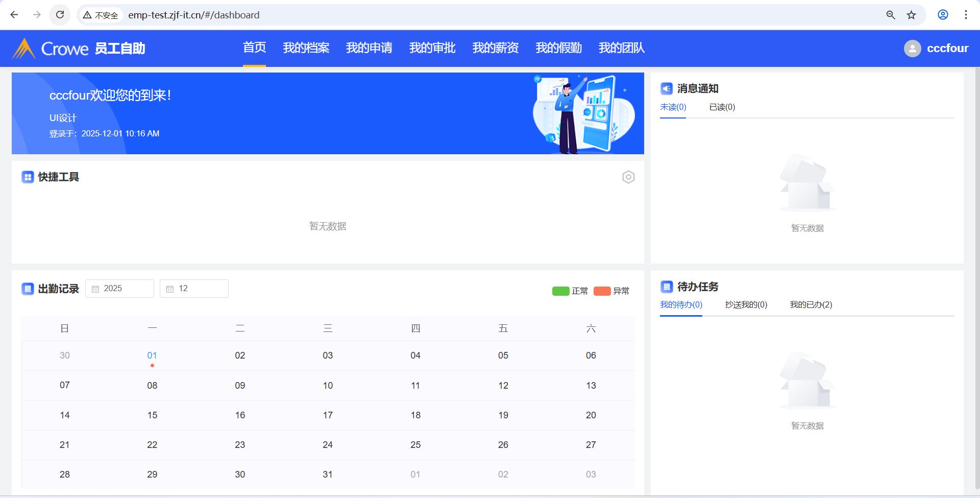Go to the 我的薪资 navigation menu
This screenshot has height=498, width=980.
pos(495,48)
